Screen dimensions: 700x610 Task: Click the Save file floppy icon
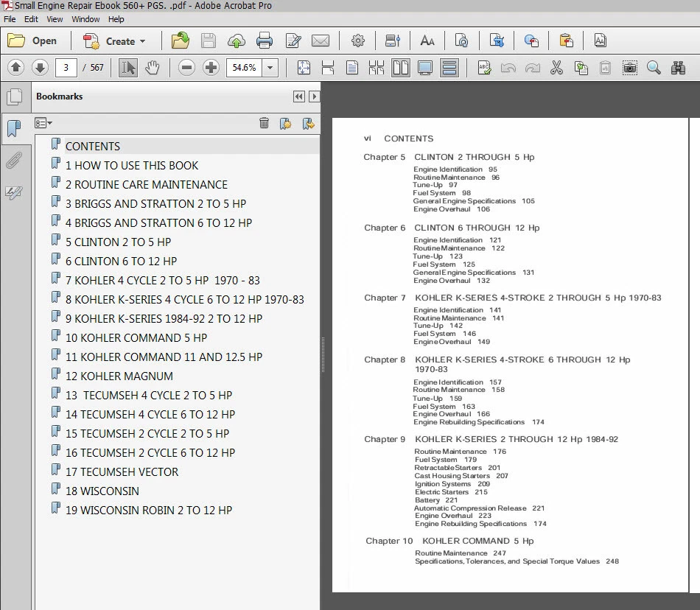(x=208, y=41)
